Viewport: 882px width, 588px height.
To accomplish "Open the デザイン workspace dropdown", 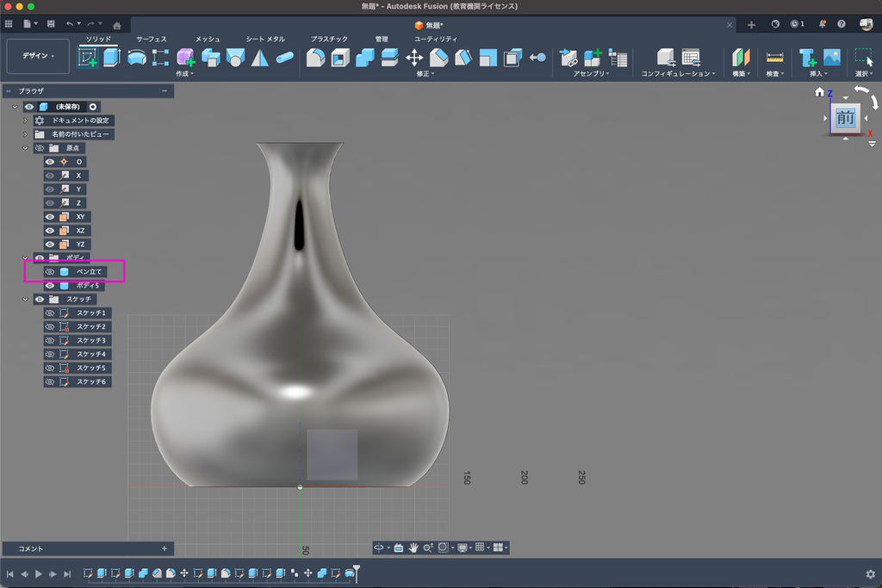I will [x=38, y=56].
